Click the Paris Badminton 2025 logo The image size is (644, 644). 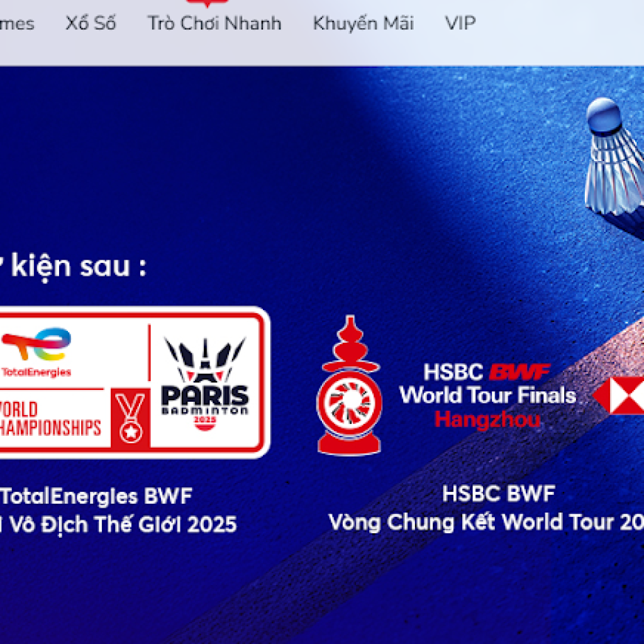[x=205, y=384]
